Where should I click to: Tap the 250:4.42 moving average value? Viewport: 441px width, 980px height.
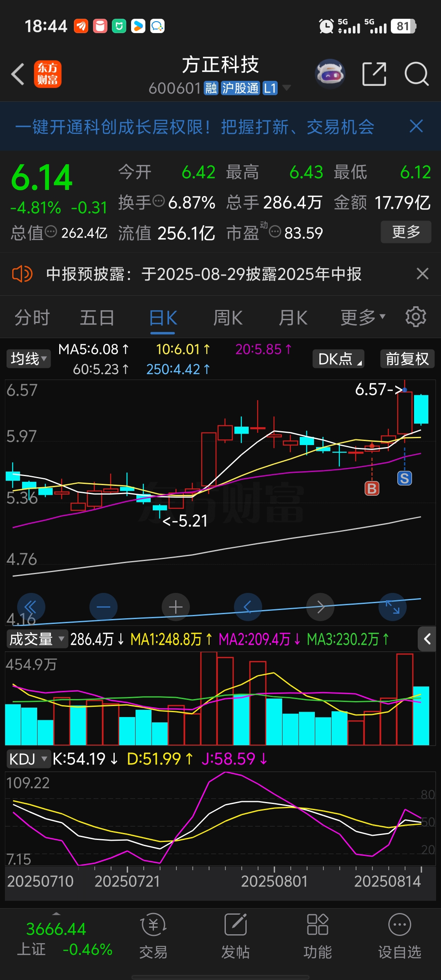(178, 369)
